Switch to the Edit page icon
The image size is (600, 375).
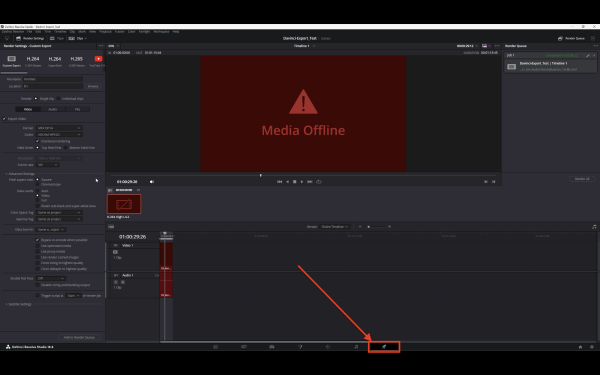pyautogui.click(x=272, y=347)
